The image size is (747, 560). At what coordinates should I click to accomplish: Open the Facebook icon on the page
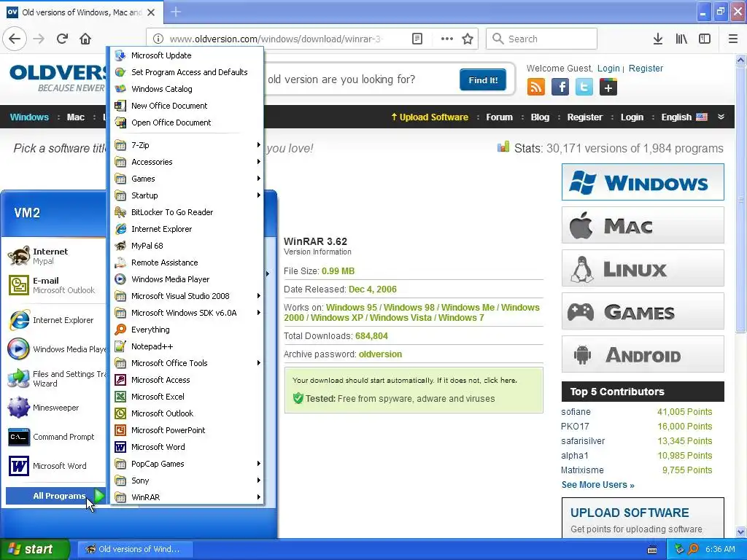(x=560, y=87)
